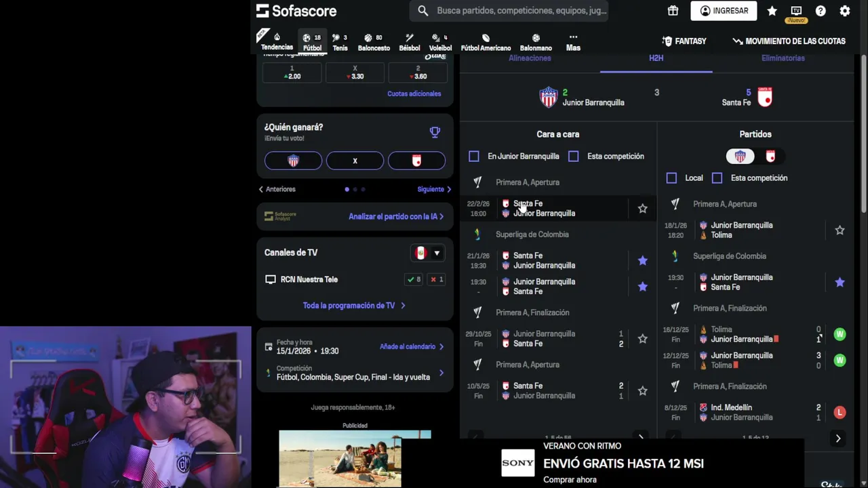Switch to the Eliminatorias tab

[x=783, y=58]
